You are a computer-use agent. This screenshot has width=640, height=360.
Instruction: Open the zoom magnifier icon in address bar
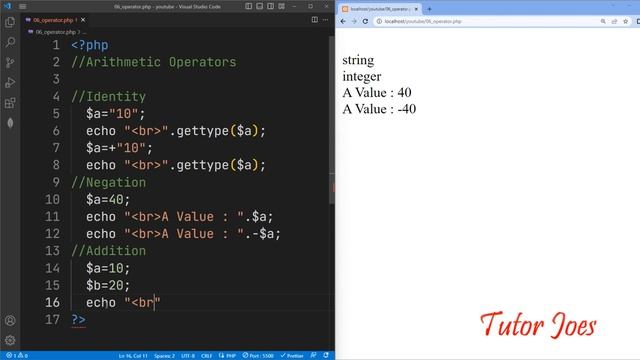click(x=603, y=21)
